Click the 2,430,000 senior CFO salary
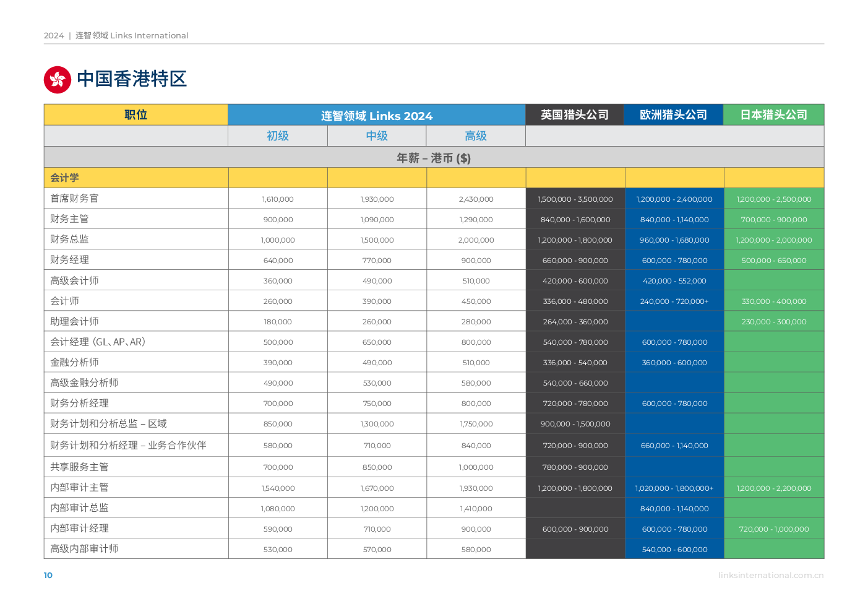This screenshot has height=614, width=868. click(x=476, y=199)
